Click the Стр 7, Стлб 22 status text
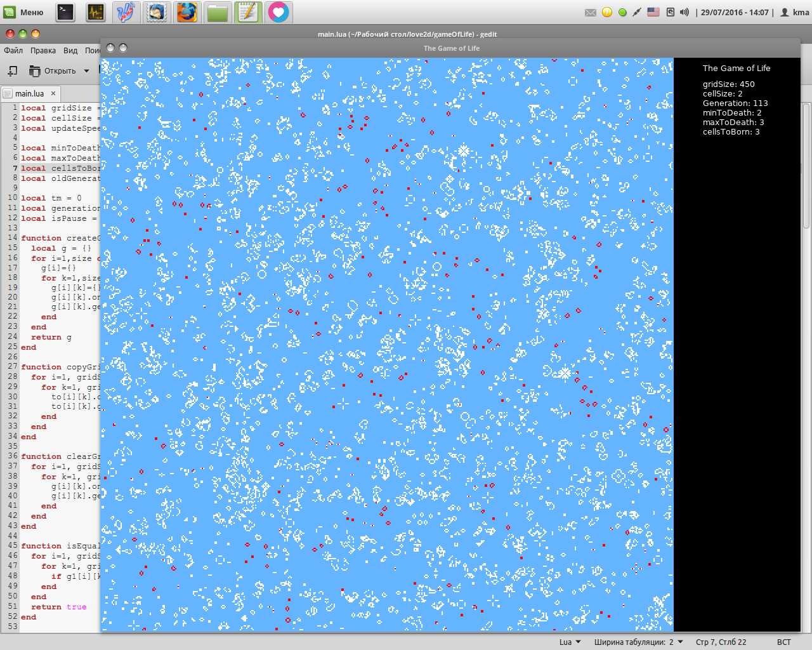The height and width of the screenshot is (650, 812). (x=721, y=642)
